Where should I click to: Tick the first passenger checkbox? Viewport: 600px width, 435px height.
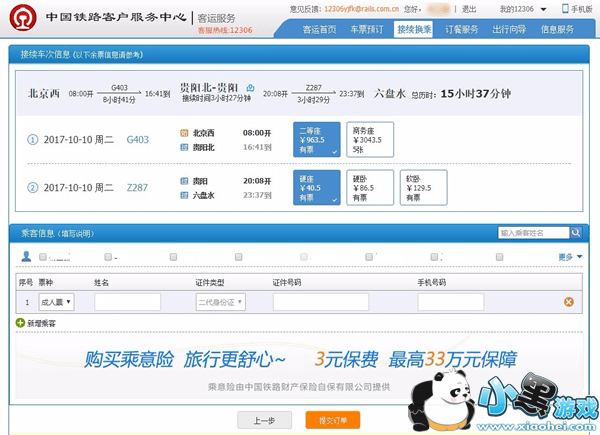pyautogui.click(x=42, y=257)
